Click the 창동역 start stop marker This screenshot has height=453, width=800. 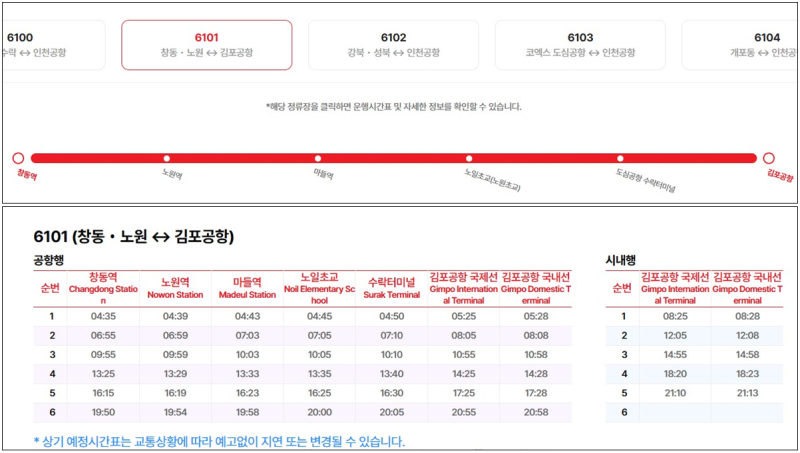coord(18,158)
